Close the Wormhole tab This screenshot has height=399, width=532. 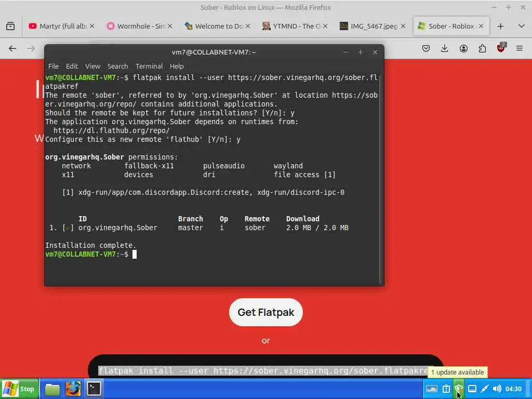point(170,26)
